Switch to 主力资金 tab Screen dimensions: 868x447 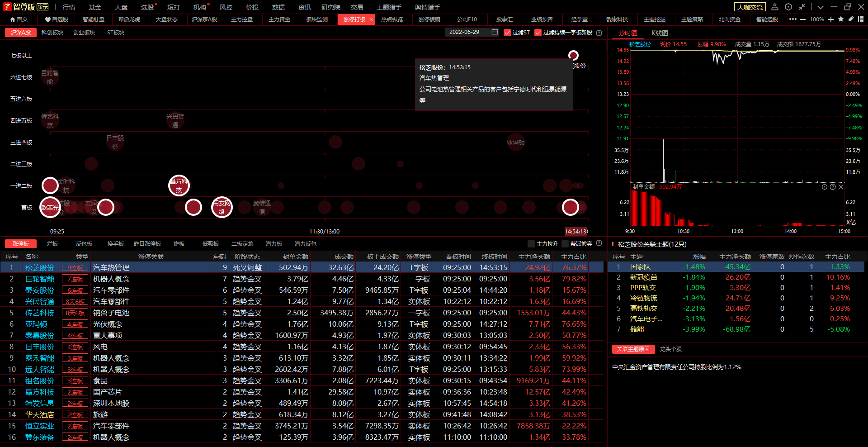[x=279, y=19]
